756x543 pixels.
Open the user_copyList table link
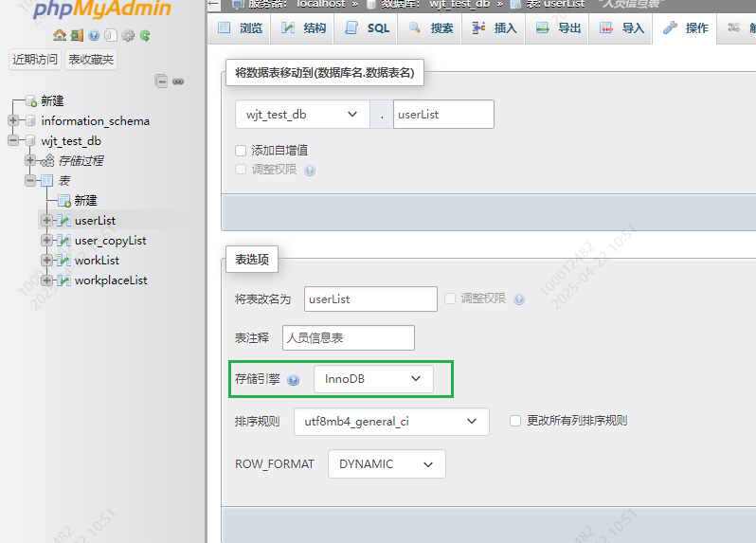(x=111, y=240)
